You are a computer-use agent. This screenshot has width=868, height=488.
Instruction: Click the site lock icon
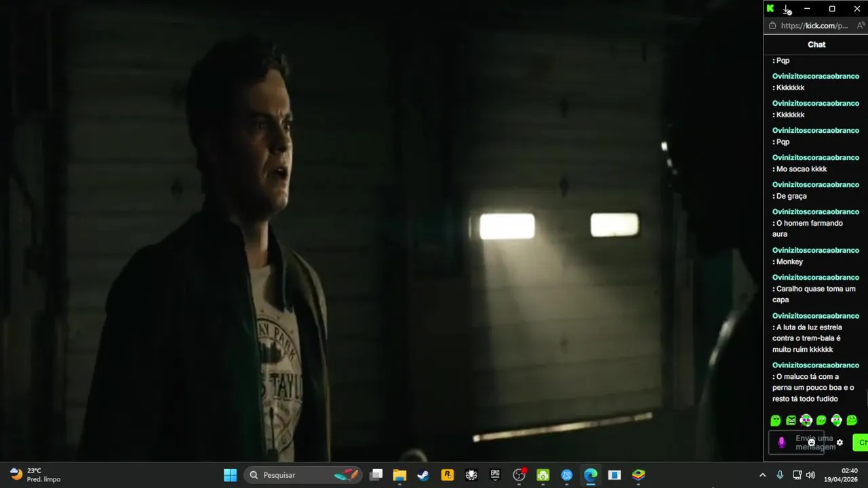(x=772, y=26)
